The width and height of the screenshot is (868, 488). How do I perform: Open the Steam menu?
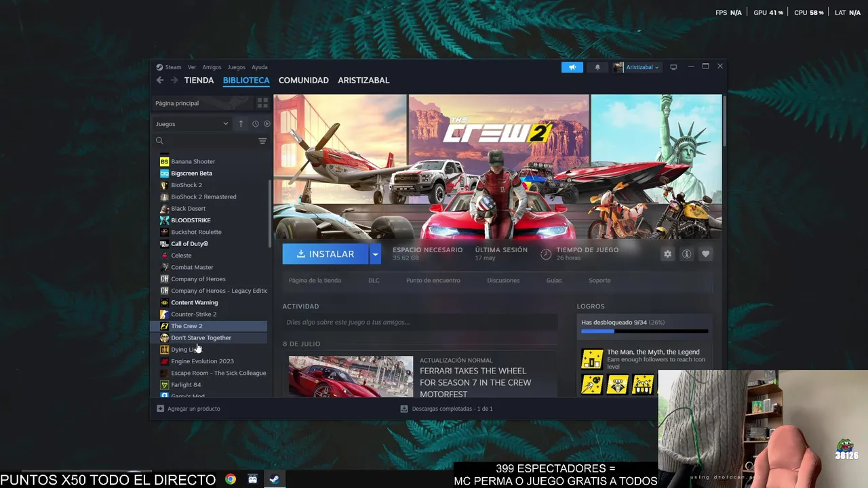coord(173,67)
